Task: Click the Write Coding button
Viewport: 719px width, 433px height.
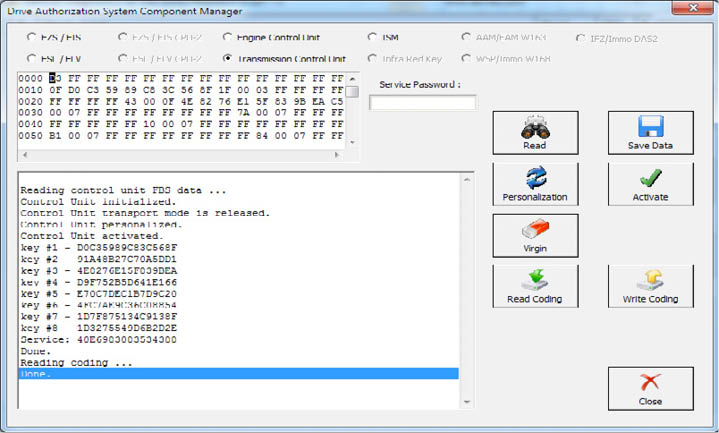Action: click(x=650, y=286)
